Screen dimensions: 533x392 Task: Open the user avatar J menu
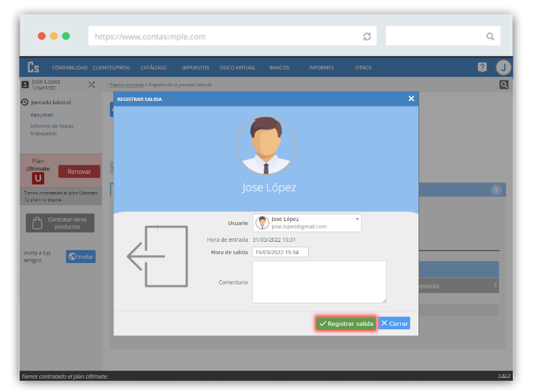pos(503,67)
